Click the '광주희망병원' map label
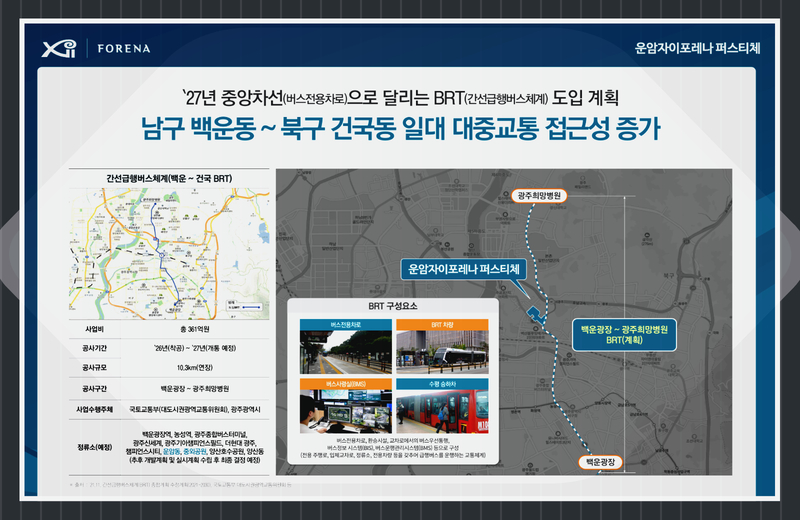800x520 pixels. coord(539,195)
